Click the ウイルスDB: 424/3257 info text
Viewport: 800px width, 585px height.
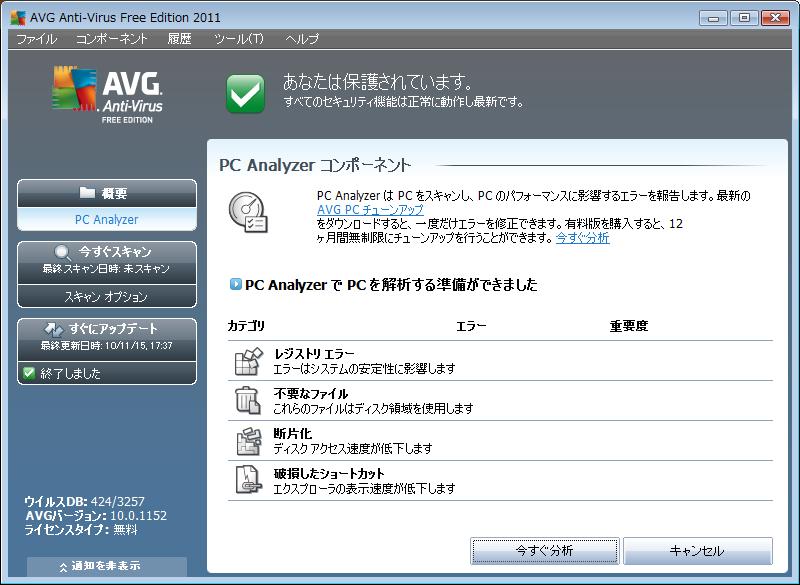(x=85, y=501)
